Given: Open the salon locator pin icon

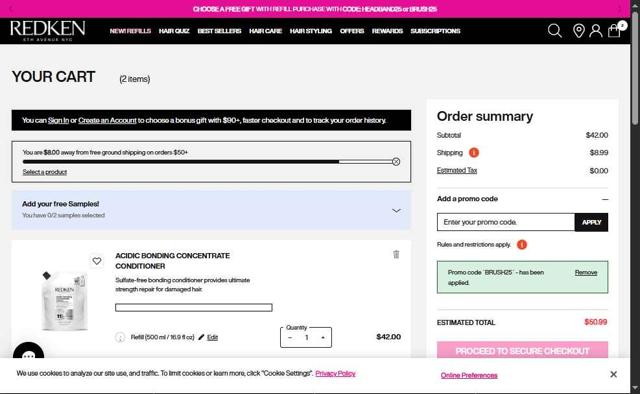Looking at the screenshot, I should 578,31.
